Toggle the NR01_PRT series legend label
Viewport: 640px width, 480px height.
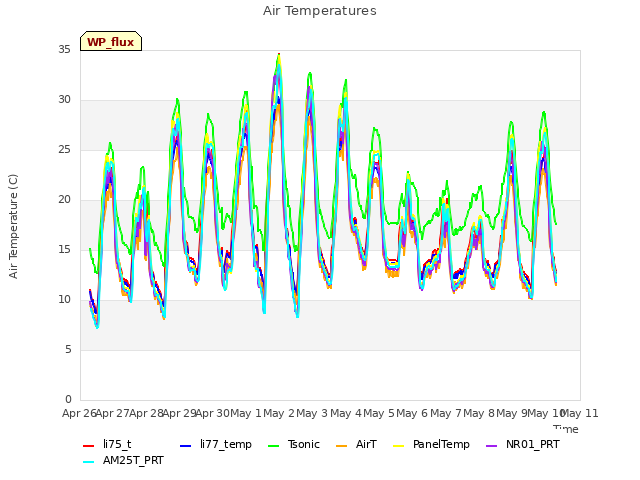533,444
